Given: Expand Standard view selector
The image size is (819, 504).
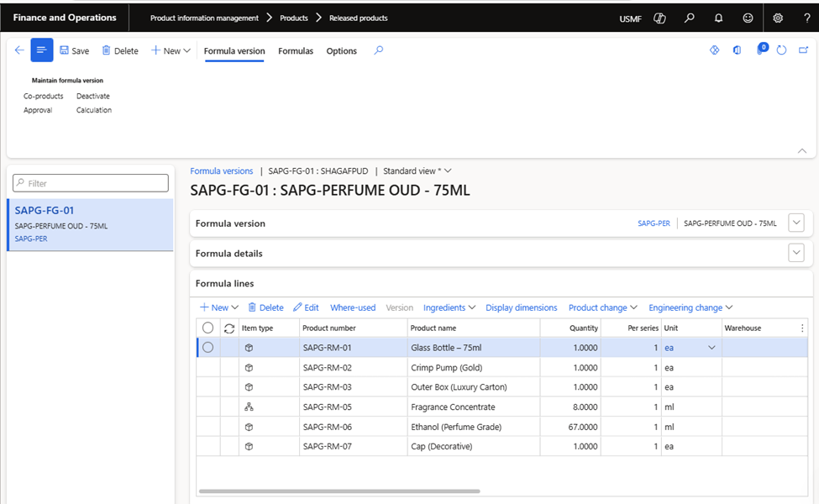Looking at the screenshot, I should click(417, 171).
